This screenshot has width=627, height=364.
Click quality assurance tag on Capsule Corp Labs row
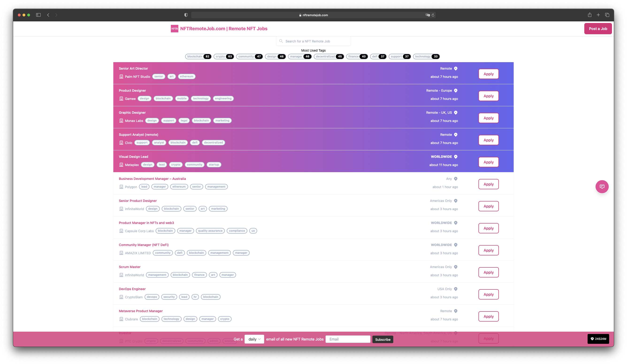[x=210, y=231]
